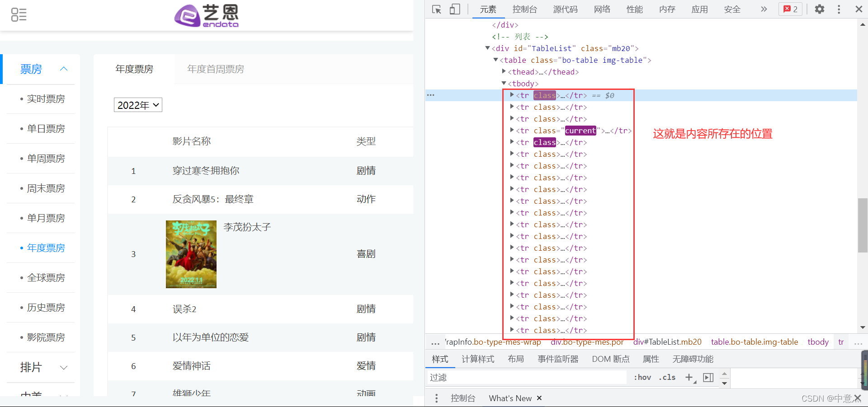Collapse the tbody node triangle
The width and height of the screenshot is (868, 407).
pyautogui.click(x=504, y=83)
